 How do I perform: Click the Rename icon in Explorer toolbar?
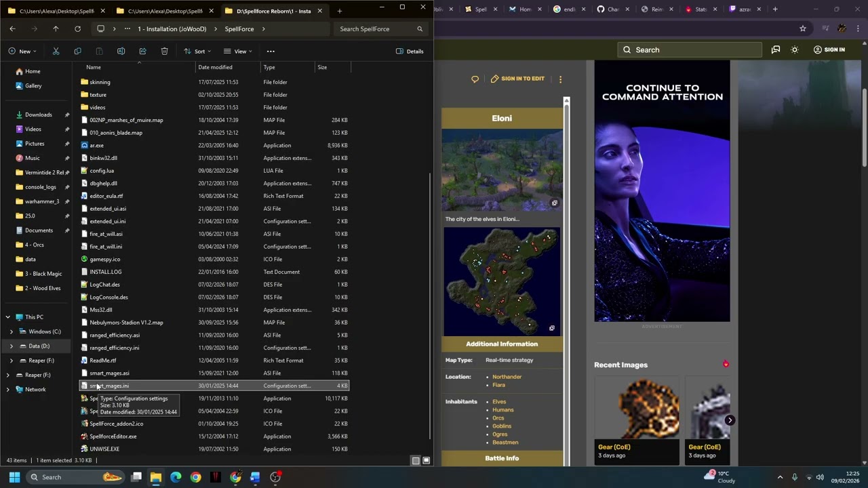pos(121,52)
